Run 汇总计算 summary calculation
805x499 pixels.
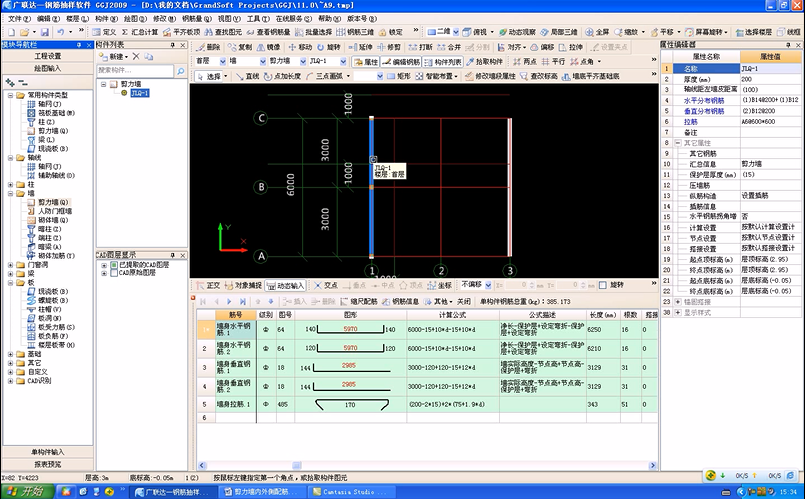click(x=140, y=32)
